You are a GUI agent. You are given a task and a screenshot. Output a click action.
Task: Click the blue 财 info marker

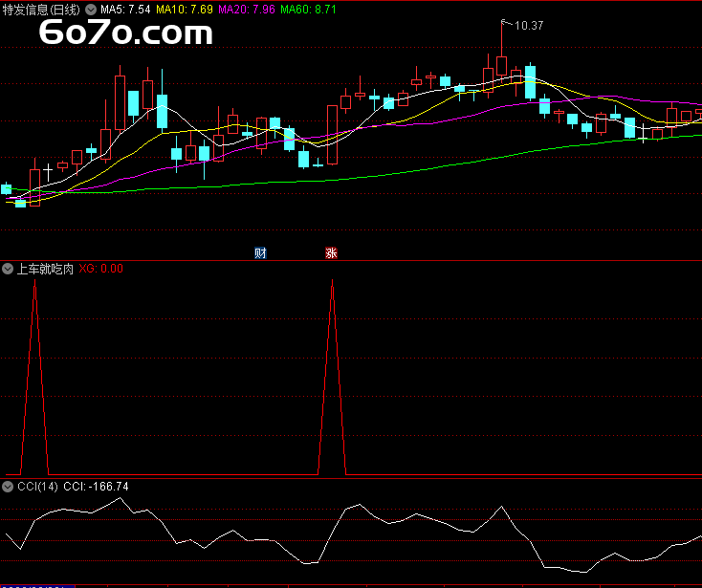260,253
